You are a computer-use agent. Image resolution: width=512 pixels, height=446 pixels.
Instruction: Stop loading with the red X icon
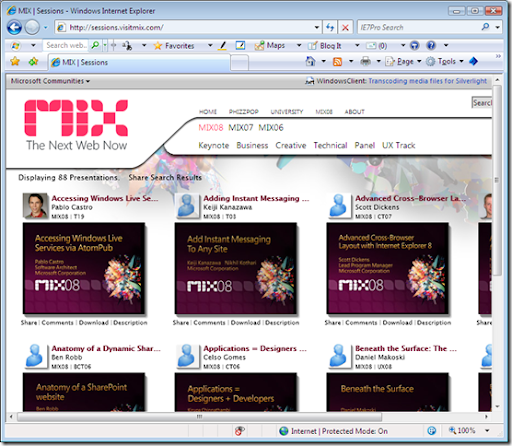click(x=345, y=28)
